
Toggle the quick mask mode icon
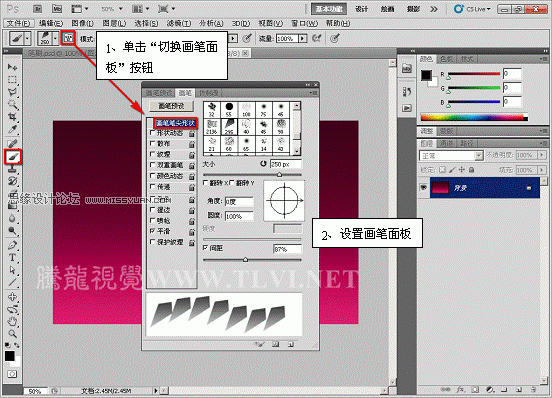tap(12, 374)
